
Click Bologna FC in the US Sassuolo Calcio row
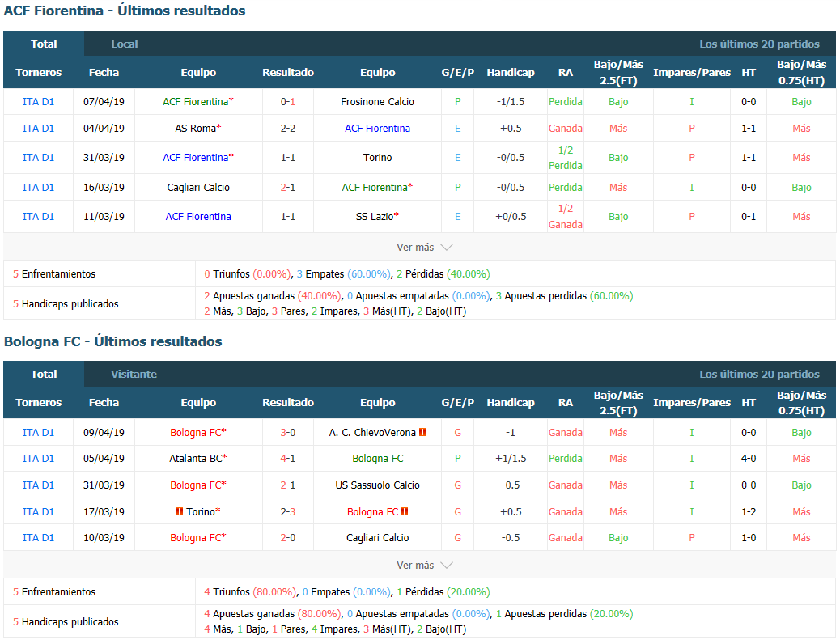(196, 485)
